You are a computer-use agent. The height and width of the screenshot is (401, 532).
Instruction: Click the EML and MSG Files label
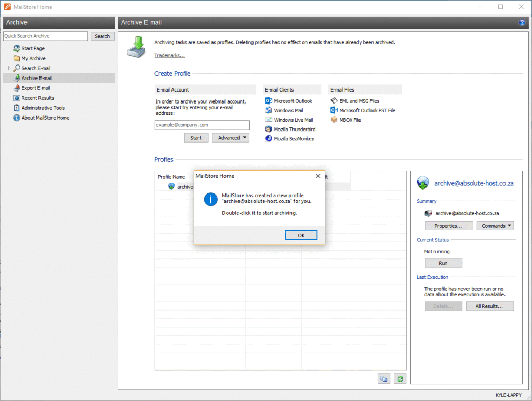360,101
